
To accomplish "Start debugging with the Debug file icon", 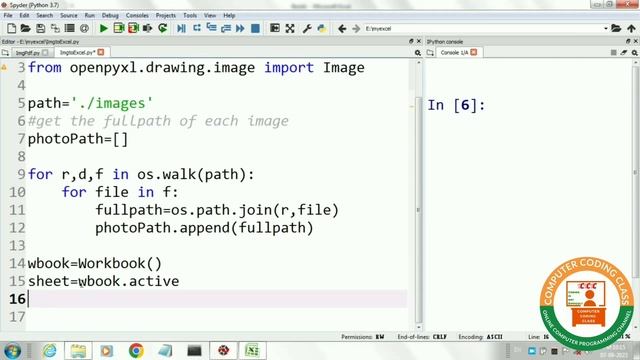I will pos(182,28).
